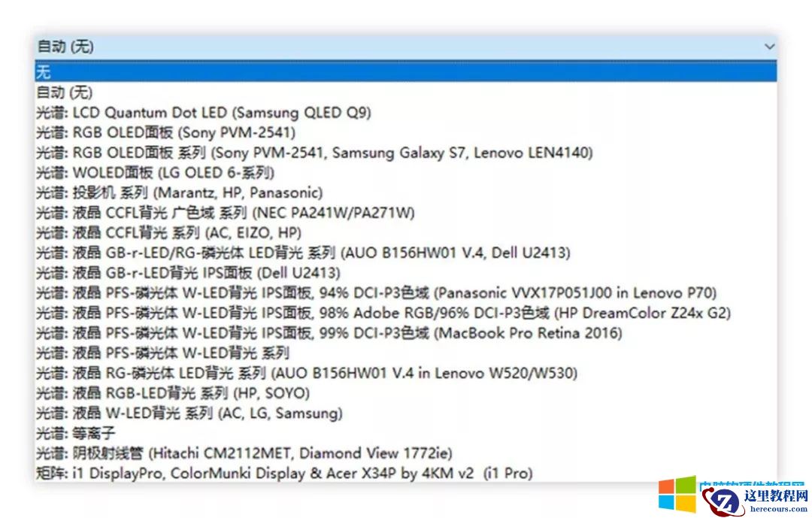Select PFS W-LED HP DreamColor Z24x G2
This screenshot has width=812, height=518.
tap(406, 313)
